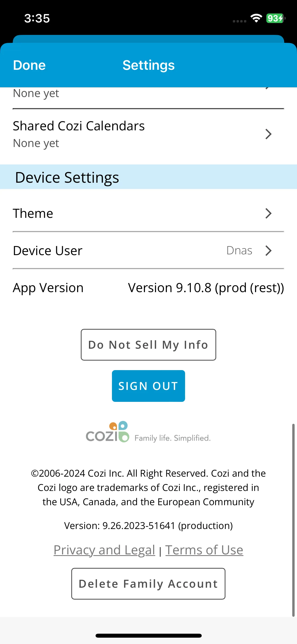The height and width of the screenshot is (644, 297).
Task: Tap the Wi-Fi status icon
Action: tap(256, 18)
